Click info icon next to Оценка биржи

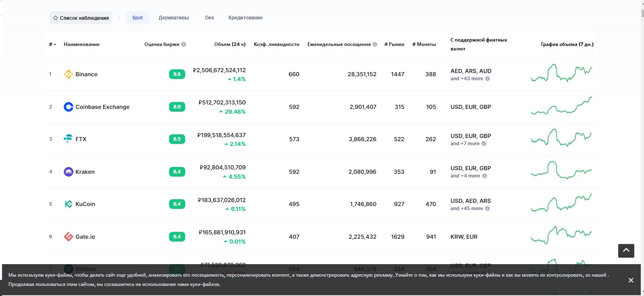pos(184,44)
